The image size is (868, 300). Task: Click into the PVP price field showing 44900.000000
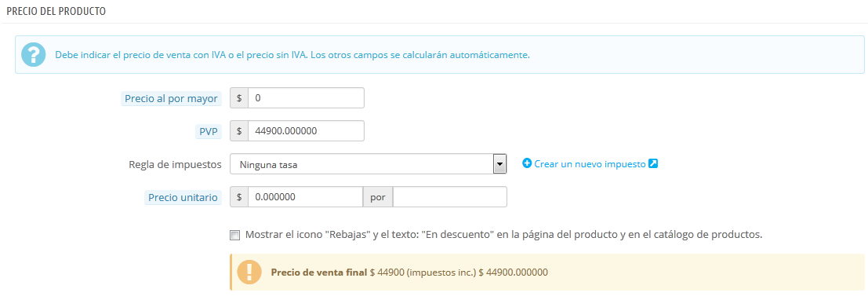[306, 131]
